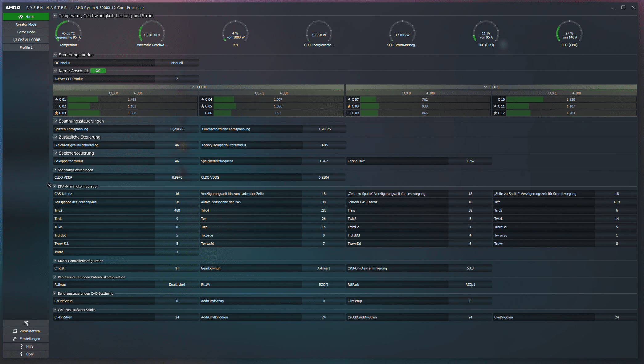Select Profile 2 in sidebar
Image resolution: width=644 pixels, height=364 pixels.
tap(26, 47)
